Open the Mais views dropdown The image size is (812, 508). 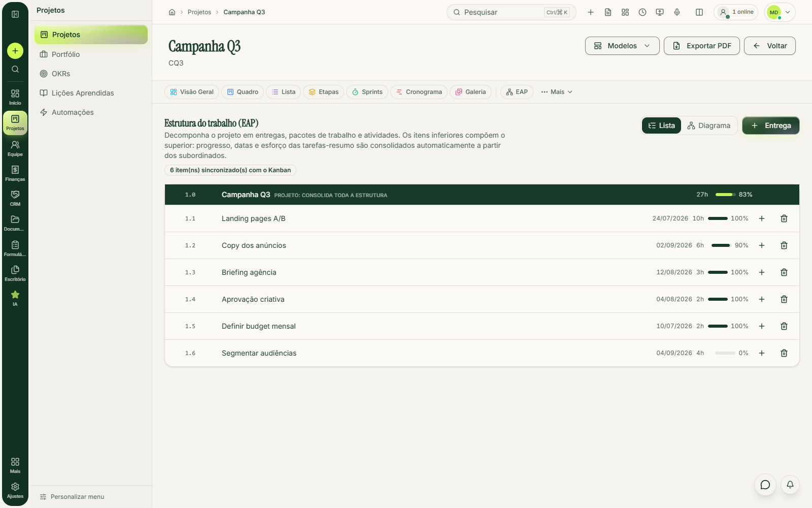pyautogui.click(x=557, y=92)
